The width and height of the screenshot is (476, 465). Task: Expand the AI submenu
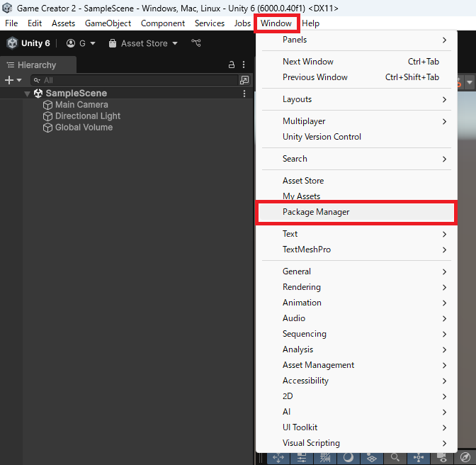356,412
